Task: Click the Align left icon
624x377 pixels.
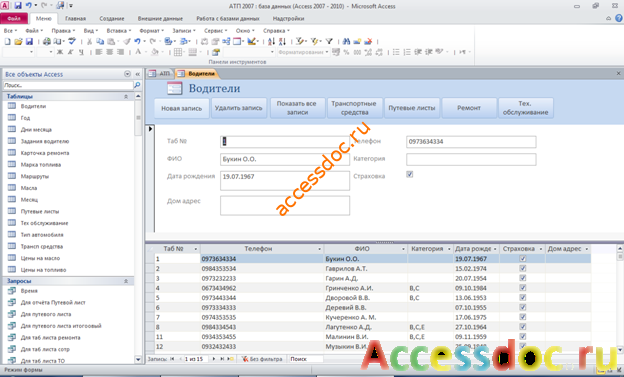Action: click(x=99, y=52)
